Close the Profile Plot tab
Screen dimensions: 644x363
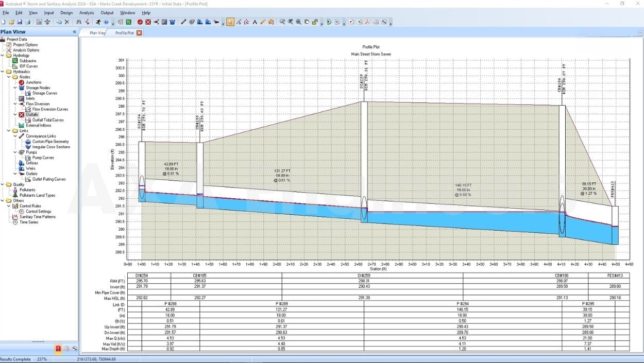139,33
